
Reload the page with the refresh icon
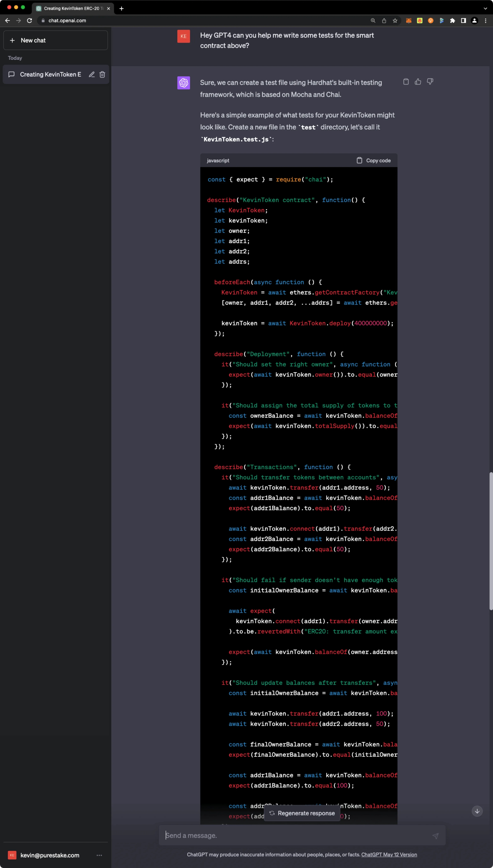click(x=30, y=21)
